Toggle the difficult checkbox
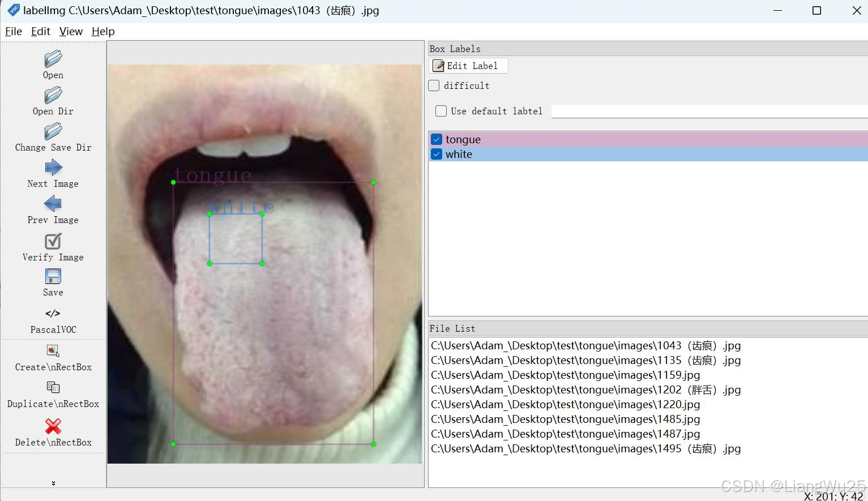 tap(434, 85)
